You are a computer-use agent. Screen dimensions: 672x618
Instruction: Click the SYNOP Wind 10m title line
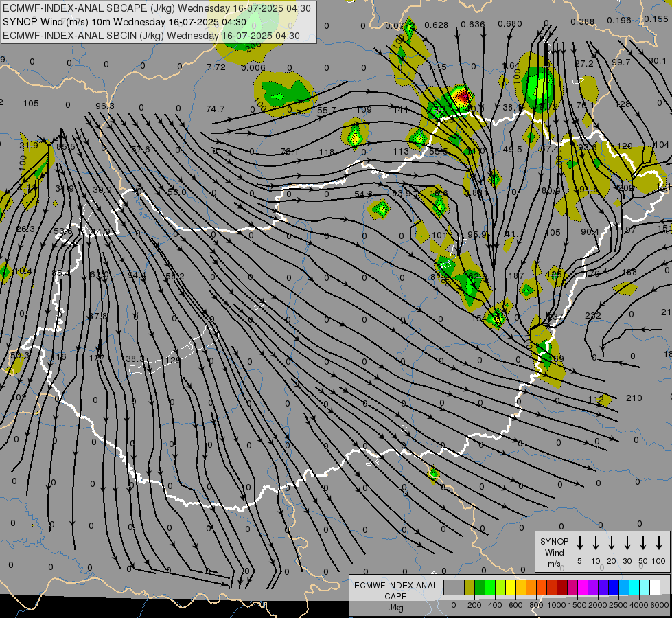pyautogui.click(x=124, y=22)
